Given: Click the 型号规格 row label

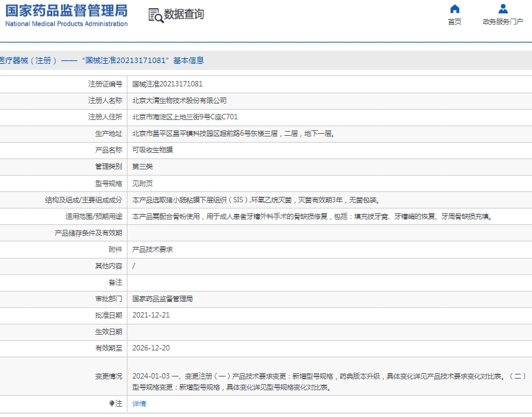Looking at the screenshot, I should [x=108, y=184].
